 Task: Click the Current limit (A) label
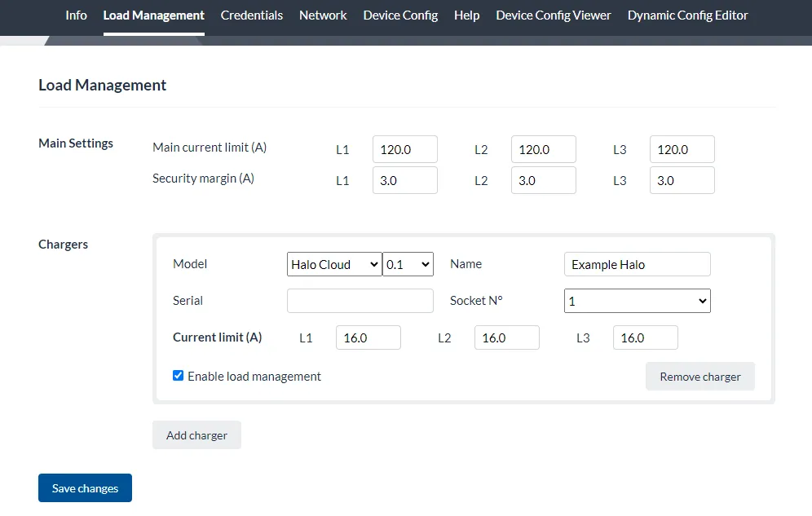pyautogui.click(x=218, y=337)
